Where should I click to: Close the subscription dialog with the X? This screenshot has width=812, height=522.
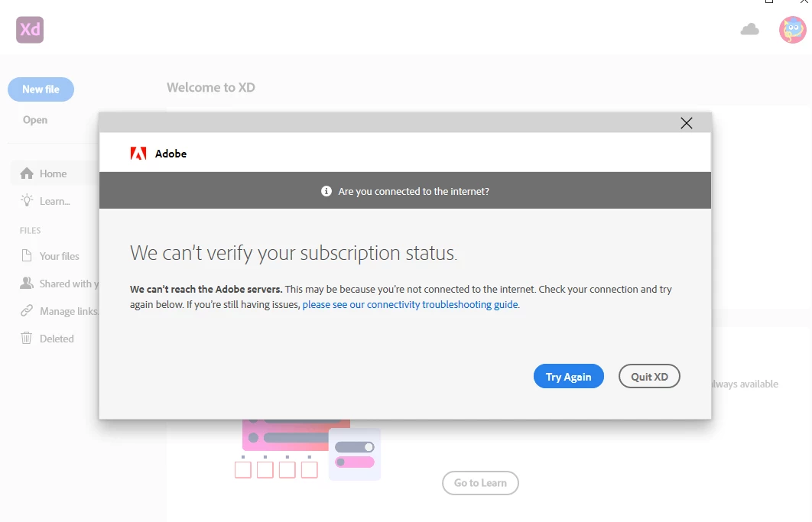686,123
